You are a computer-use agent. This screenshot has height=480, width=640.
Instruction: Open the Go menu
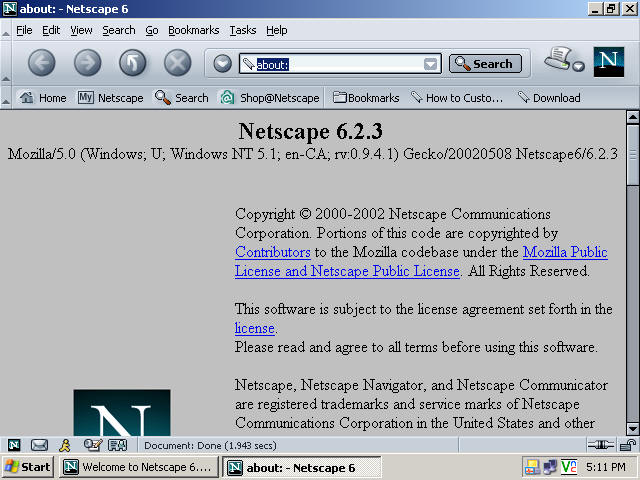click(152, 31)
